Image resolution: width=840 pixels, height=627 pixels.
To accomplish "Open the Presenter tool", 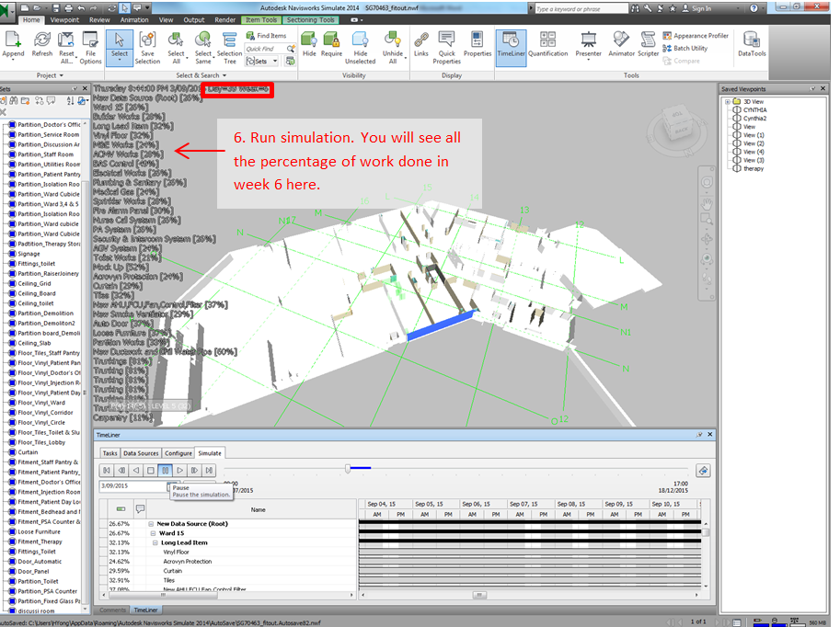I will [x=588, y=44].
